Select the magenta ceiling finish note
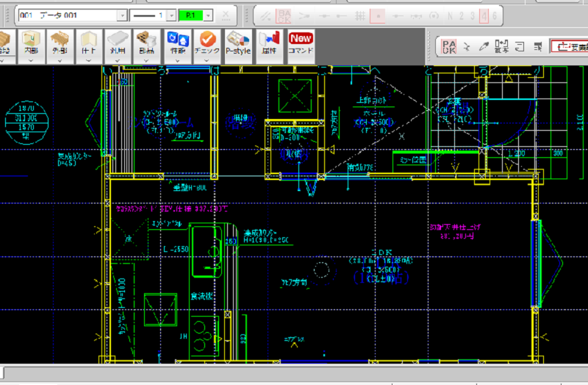Viewport: 588px width, 385px height. [455, 231]
